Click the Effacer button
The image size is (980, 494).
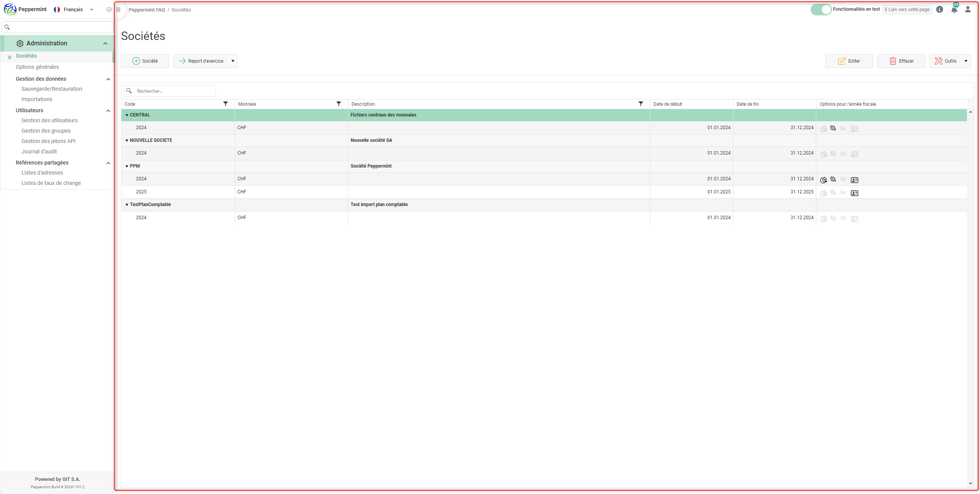pos(901,61)
